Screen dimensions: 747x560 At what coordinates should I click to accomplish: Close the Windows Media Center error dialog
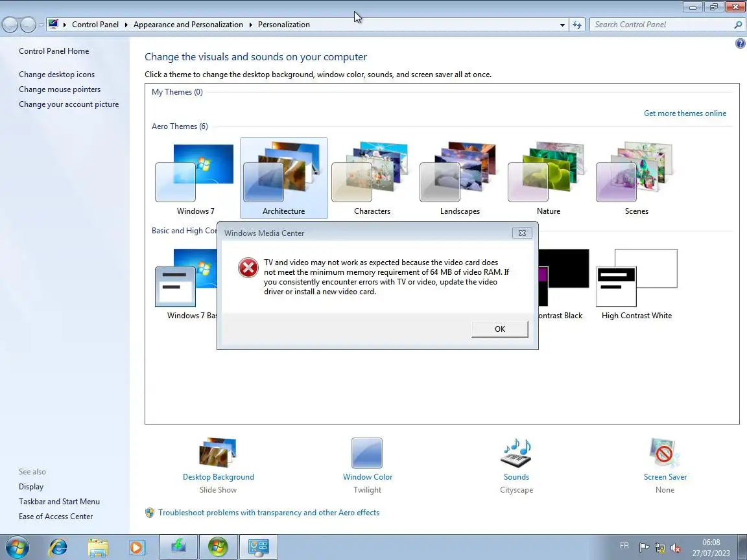(522, 233)
